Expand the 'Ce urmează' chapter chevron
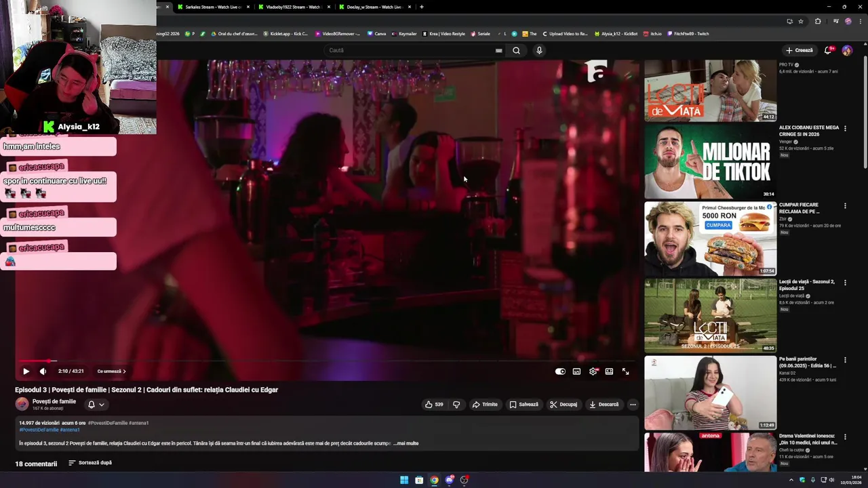The height and width of the screenshot is (488, 868). [124, 371]
